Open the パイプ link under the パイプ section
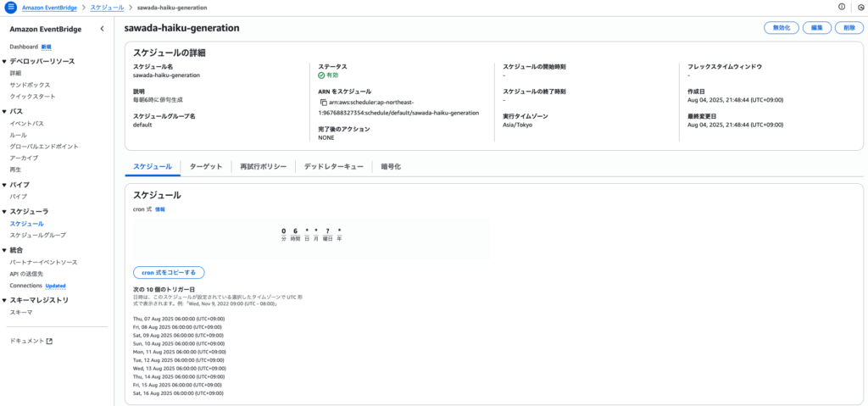This screenshot has height=406, width=868. tap(19, 197)
